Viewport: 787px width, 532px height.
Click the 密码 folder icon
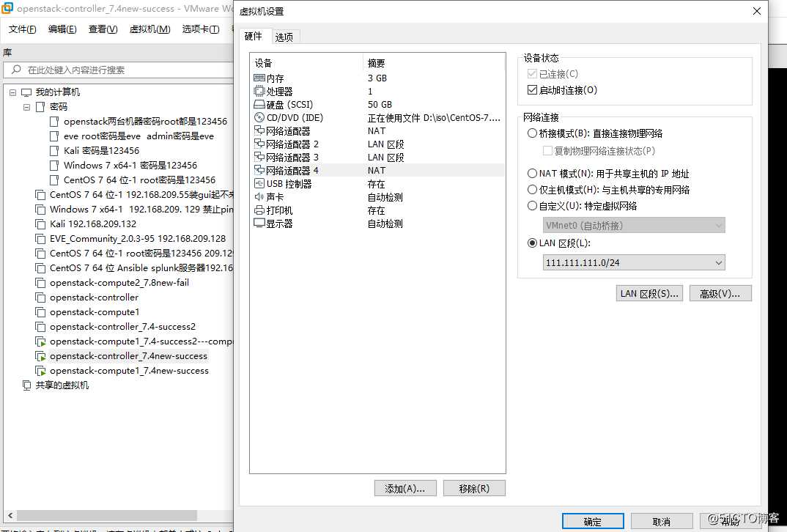40,107
